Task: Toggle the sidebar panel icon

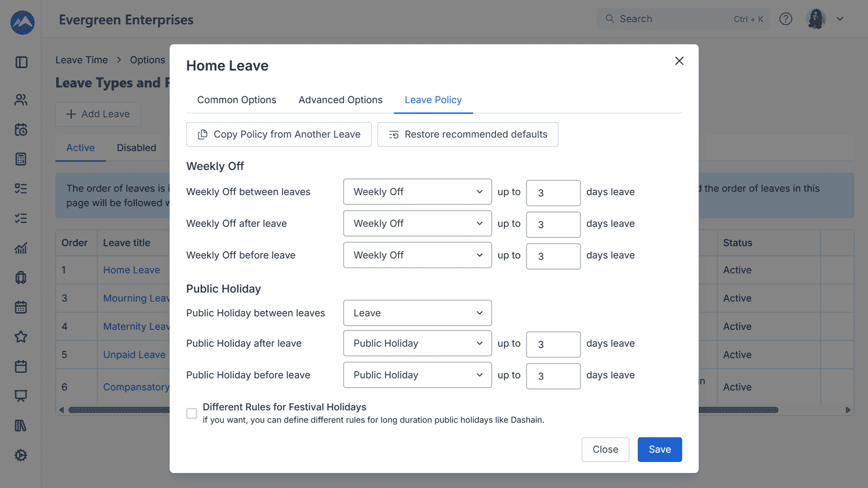Action: click(x=21, y=63)
